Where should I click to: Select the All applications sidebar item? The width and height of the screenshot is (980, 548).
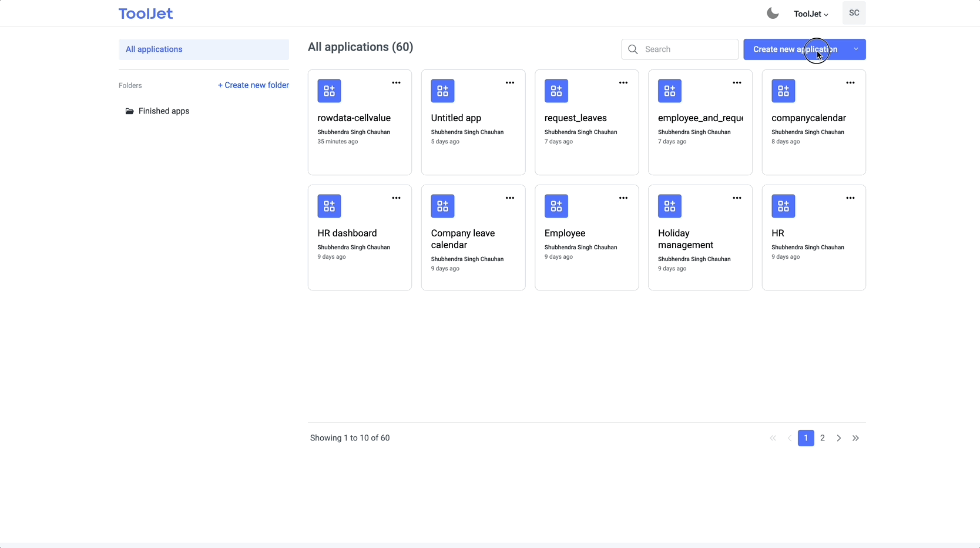204,49
